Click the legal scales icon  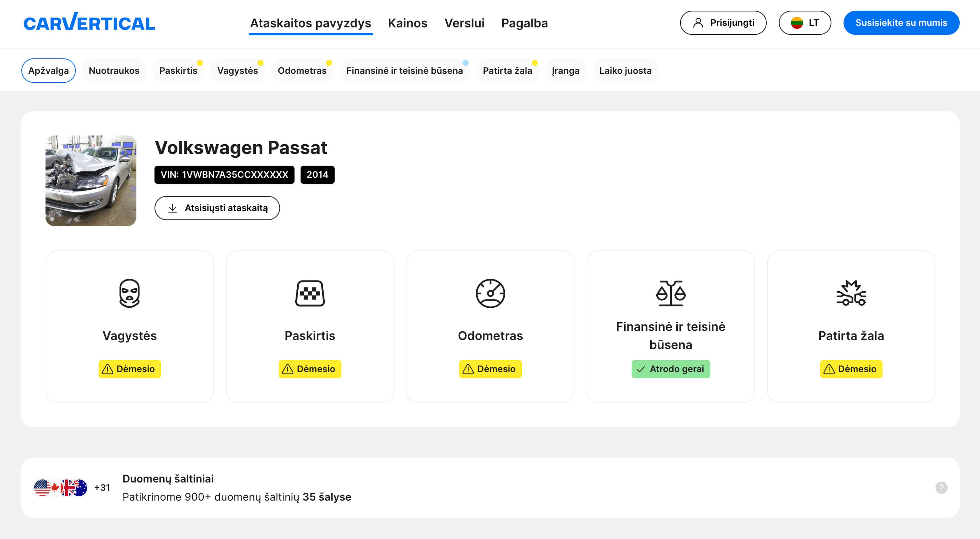670,293
